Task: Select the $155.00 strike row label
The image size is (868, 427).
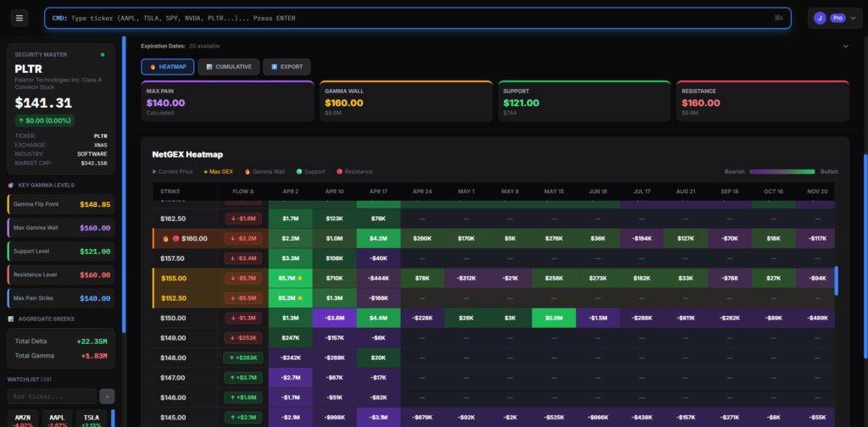Action: (x=174, y=278)
